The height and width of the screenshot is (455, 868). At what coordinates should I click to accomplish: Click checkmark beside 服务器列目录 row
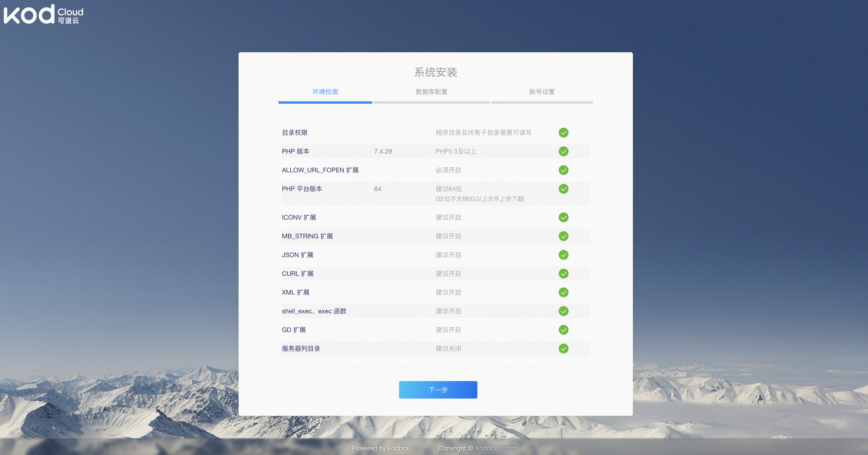point(563,348)
